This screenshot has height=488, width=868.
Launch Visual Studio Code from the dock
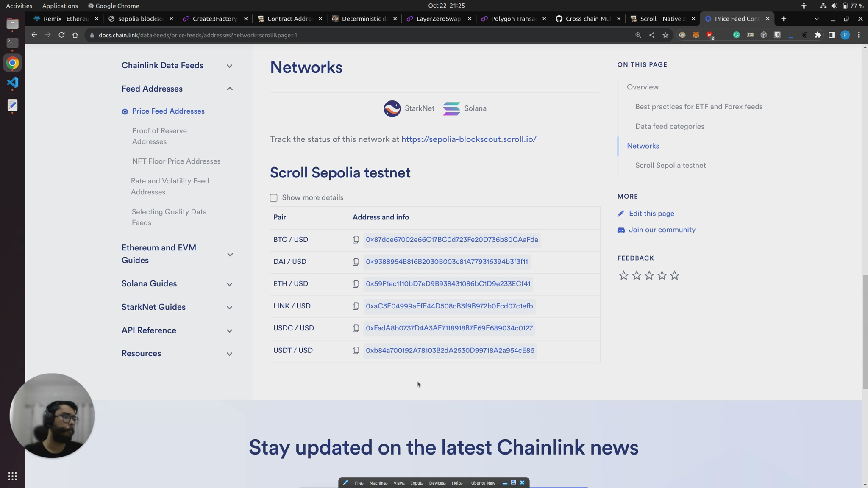point(12,82)
